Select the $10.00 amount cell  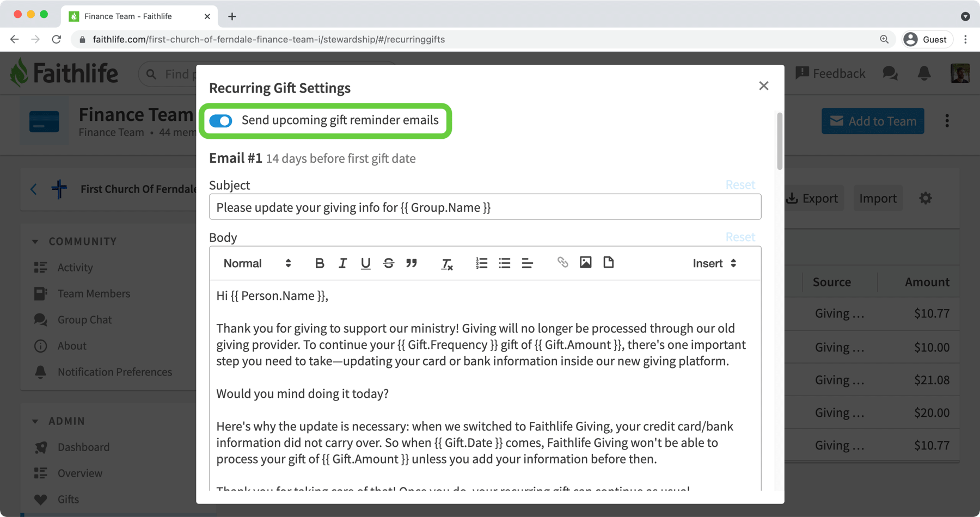point(932,347)
